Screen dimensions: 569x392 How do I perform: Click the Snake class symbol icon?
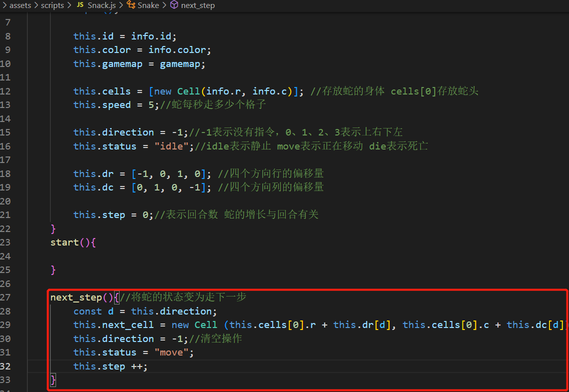(131, 5)
